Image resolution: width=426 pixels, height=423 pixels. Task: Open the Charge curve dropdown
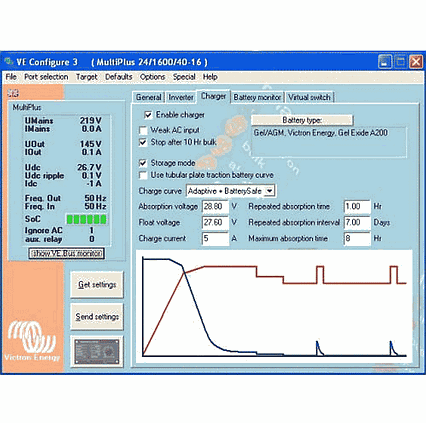point(270,191)
